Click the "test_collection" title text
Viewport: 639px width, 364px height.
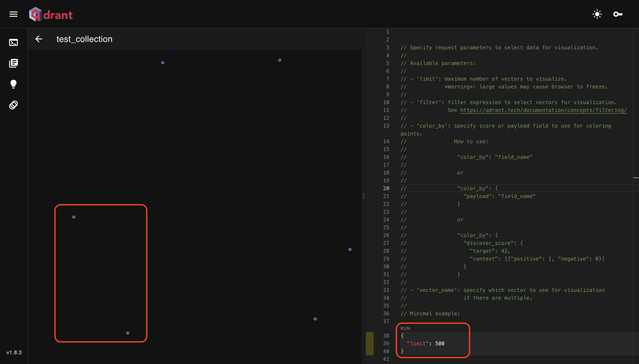84,39
